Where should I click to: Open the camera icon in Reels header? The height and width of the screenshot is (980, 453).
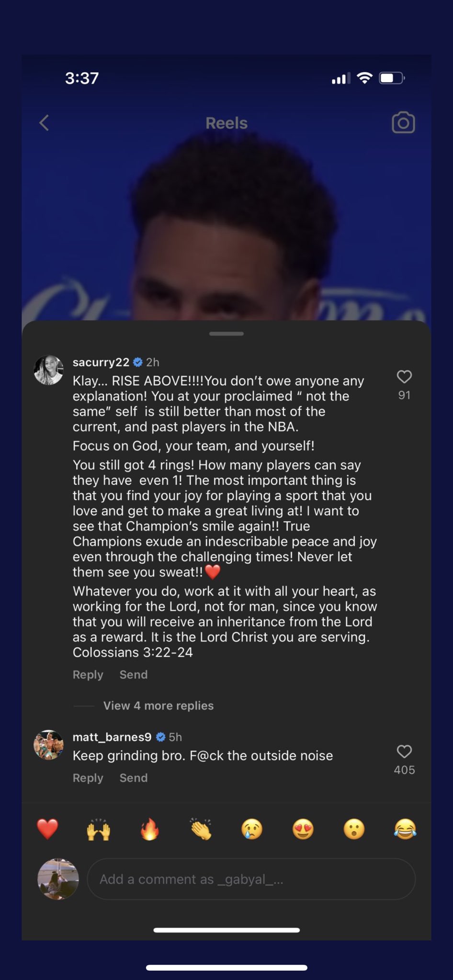coord(403,123)
